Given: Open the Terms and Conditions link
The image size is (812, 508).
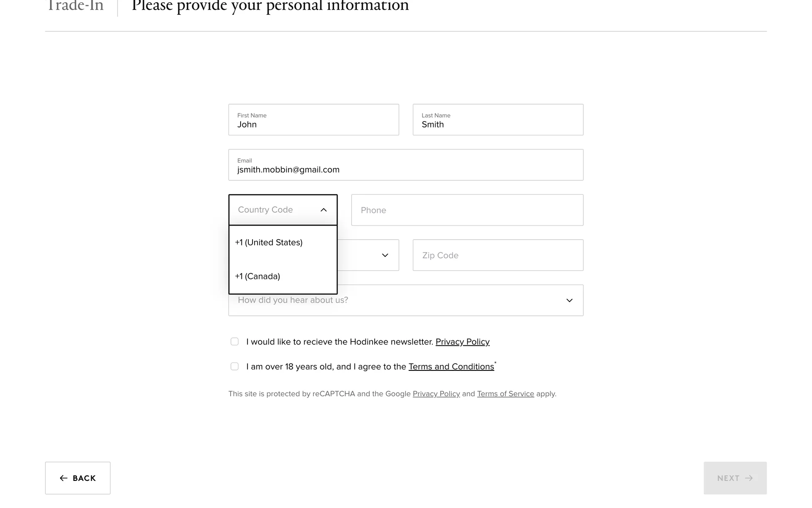Looking at the screenshot, I should (451, 367).
